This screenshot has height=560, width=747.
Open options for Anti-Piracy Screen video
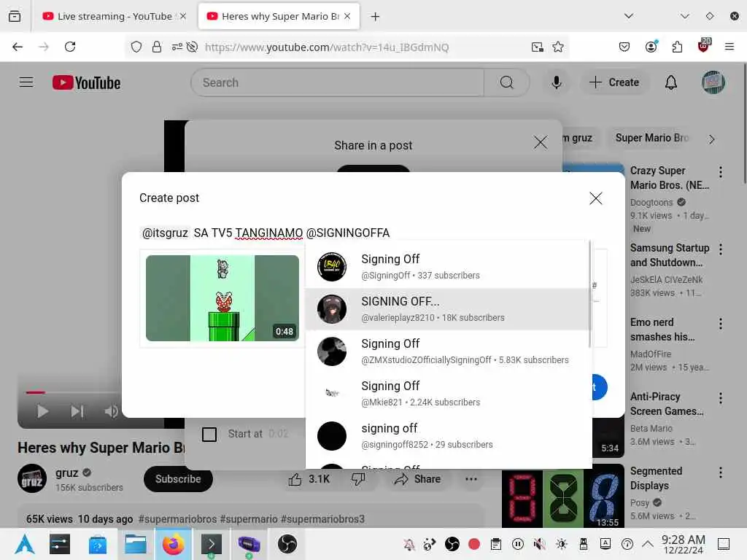click(720, 398)
